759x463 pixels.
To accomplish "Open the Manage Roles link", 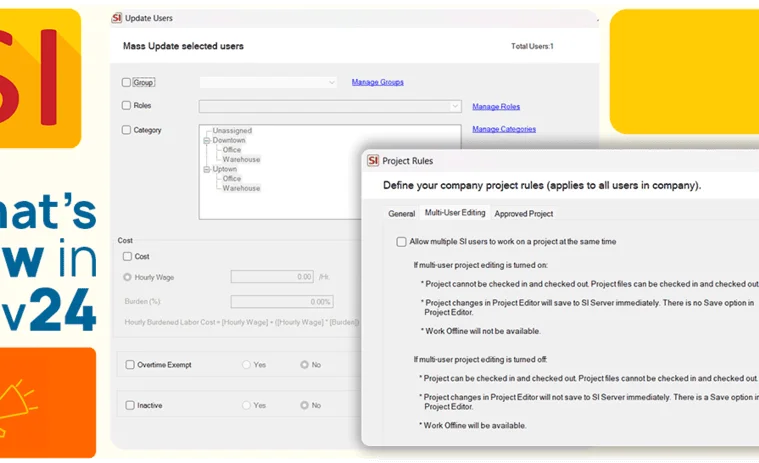I will coord(496,106).
